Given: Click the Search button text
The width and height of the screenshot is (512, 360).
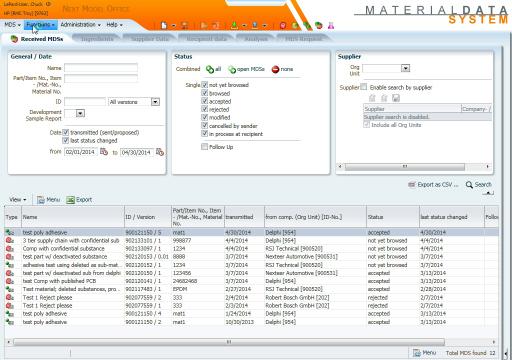Looking at the screenshot, I should (483, 185).
